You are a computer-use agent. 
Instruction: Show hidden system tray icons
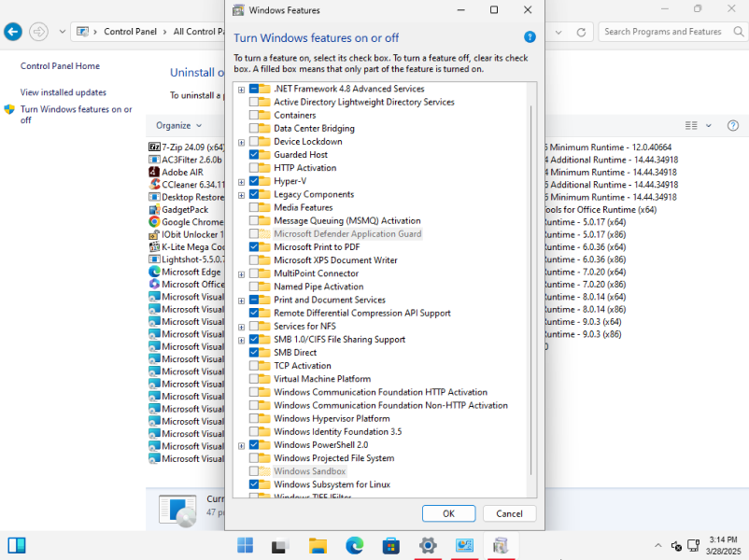coord(657,545)
